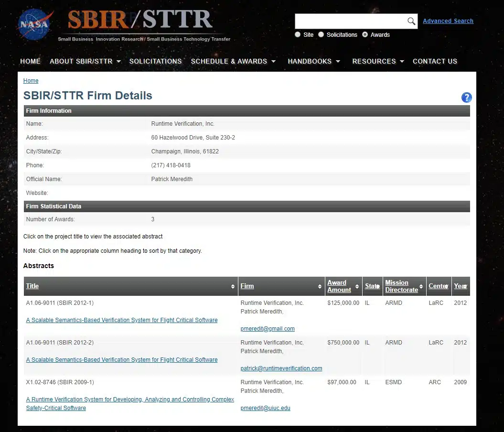This screenshot has height=432, width=504.
Task: Go to the Home nav item
Action: [30, 61]
